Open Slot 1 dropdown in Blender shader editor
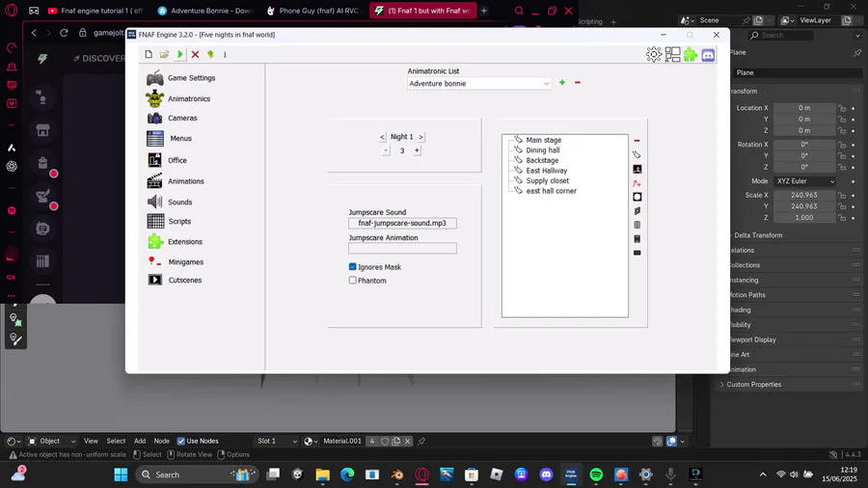Viewport: 868px width, 488px height. [x=277, y=441]
